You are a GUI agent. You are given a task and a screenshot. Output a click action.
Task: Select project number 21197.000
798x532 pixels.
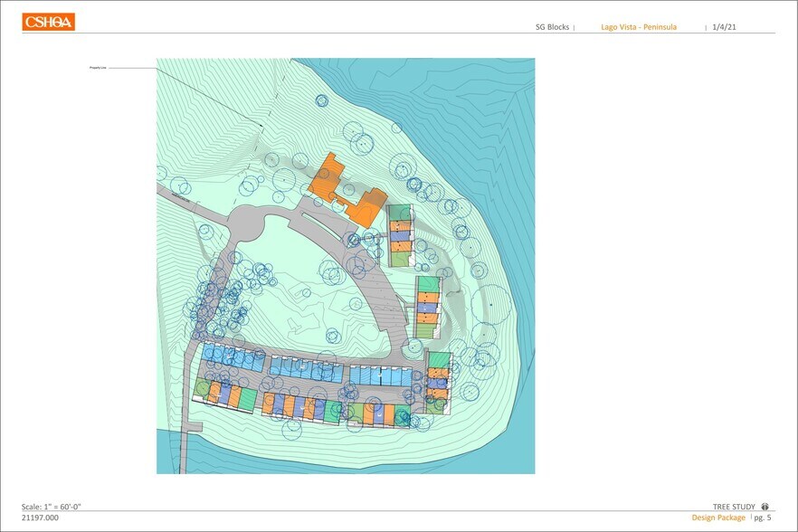pos(41,518)
